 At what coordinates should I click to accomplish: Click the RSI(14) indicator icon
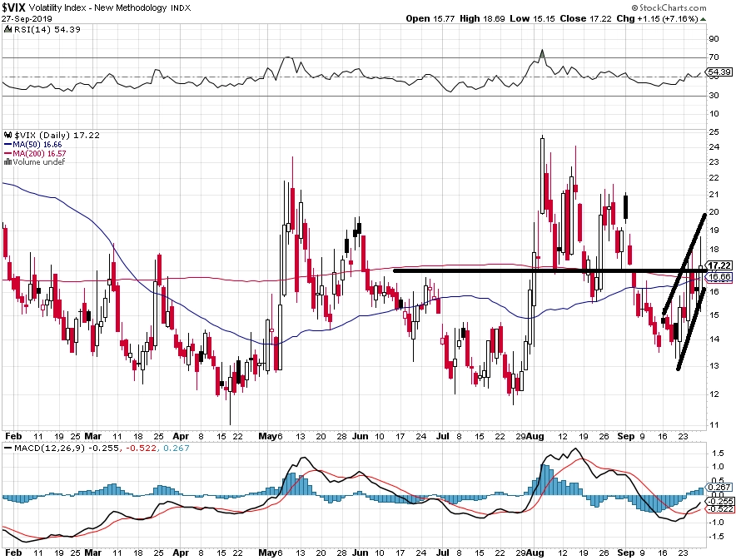pyautogui.click(x=7, y=29)
